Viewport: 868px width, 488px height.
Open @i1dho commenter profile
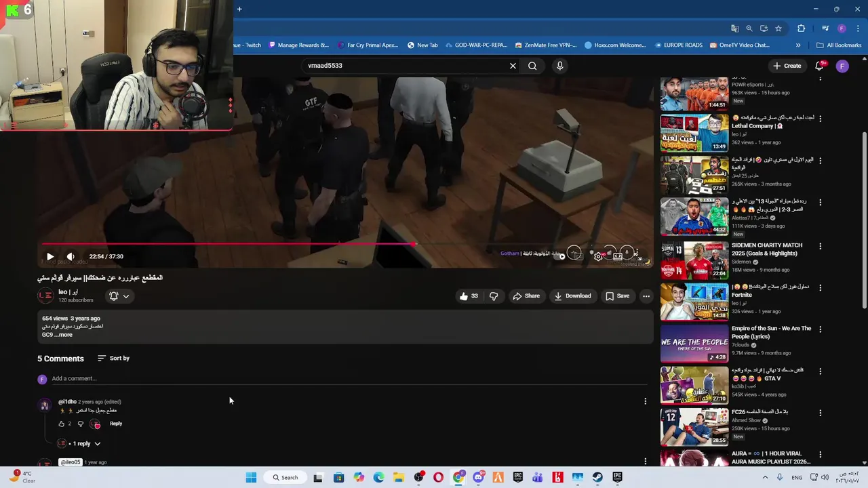pos(45,405)
